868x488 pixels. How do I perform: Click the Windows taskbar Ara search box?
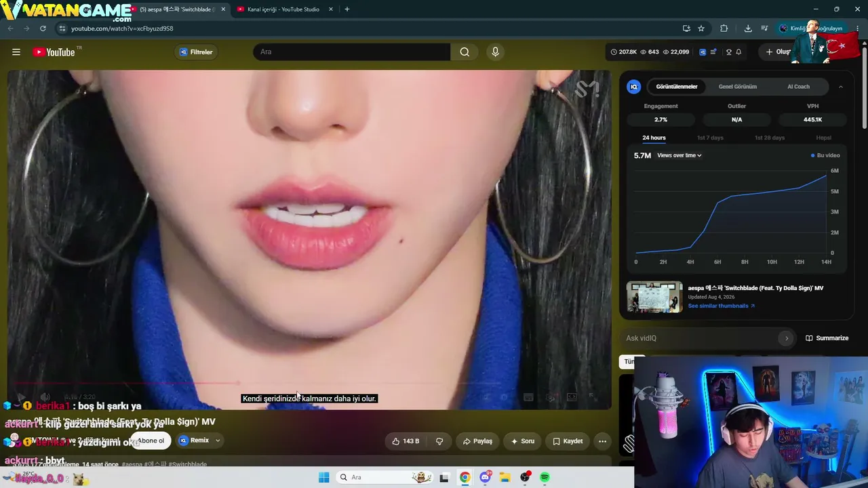(384, 477)
